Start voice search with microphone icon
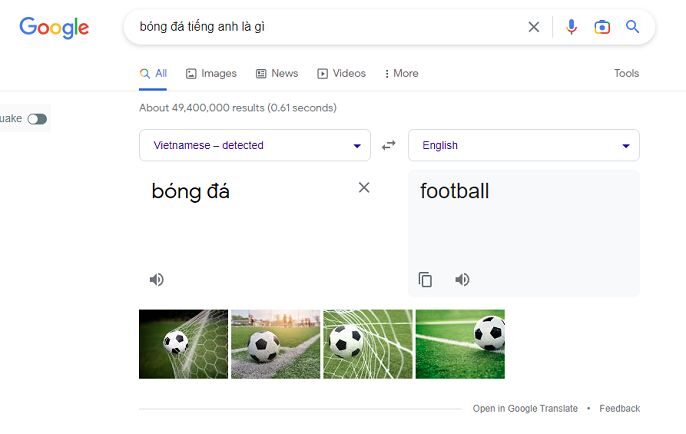Screen dimensions: 686x434 [x=571, y=27]
